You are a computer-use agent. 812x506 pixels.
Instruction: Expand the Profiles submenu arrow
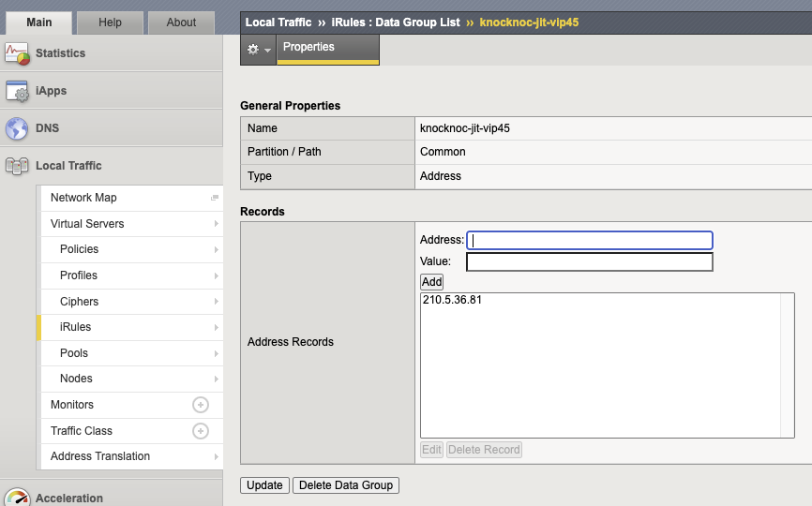(x=216, y=275)
